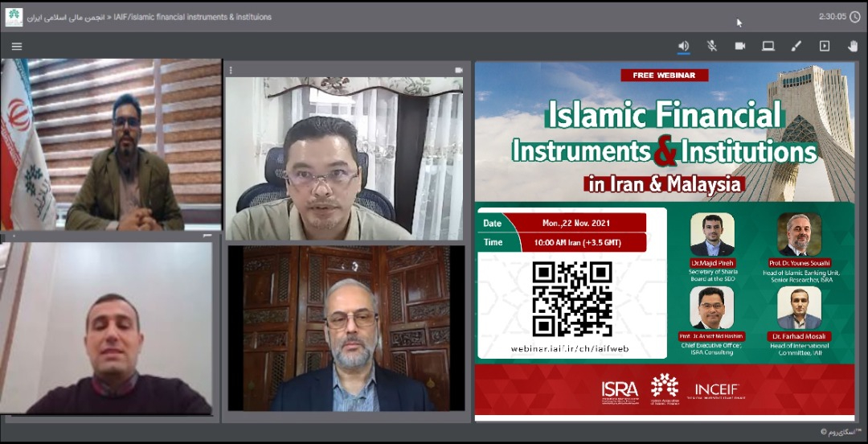The image size is (868, 444).
Task: Raise hand using the hand icon
Action: point(853,46)
